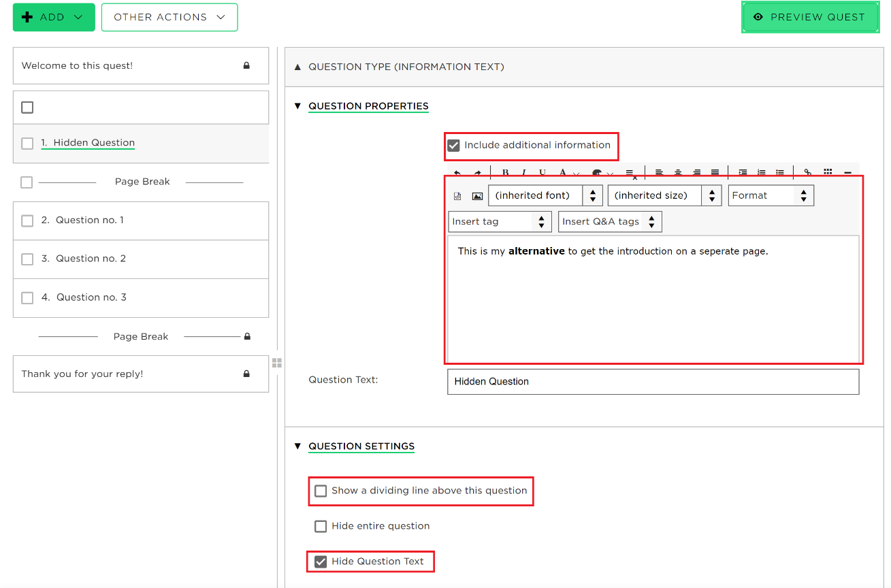Viewport: 891px width, 588px height.
Task: Click PREVIEW QUEST button
Action: pos(810,17)
